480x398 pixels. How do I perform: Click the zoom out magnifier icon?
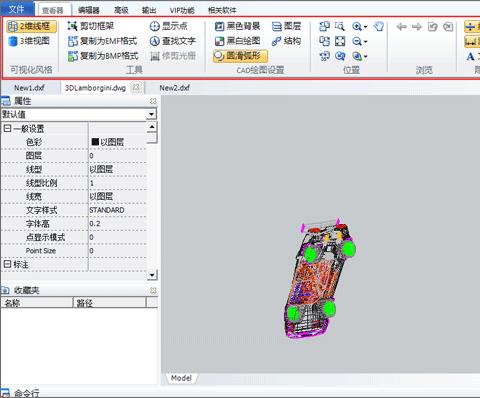point(357,41)
